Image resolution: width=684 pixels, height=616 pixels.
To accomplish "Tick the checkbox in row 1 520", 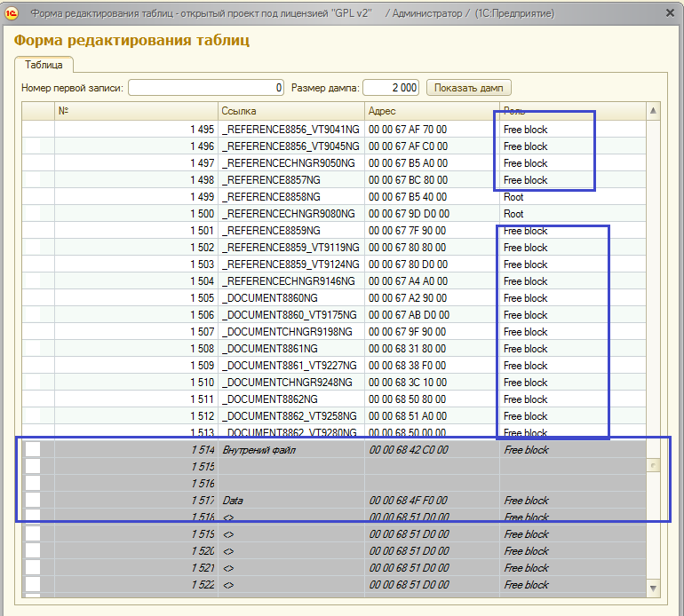I will pyautogui.click(x=33, y=551).
